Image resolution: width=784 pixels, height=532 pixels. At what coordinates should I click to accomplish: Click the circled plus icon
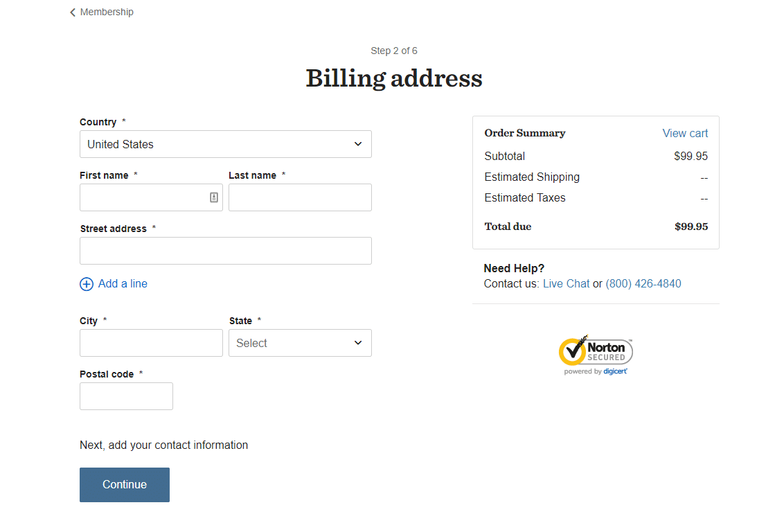[87, 284]
